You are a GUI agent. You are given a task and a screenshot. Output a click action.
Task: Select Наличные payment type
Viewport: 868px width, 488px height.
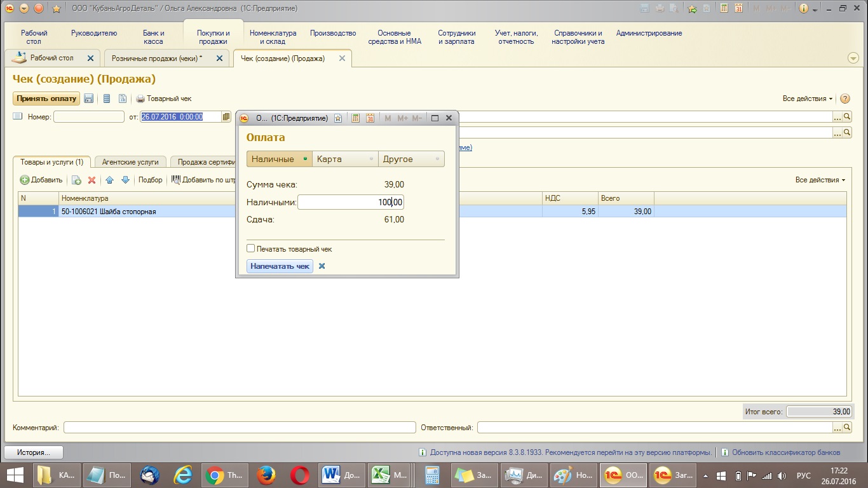click(279, 159)
